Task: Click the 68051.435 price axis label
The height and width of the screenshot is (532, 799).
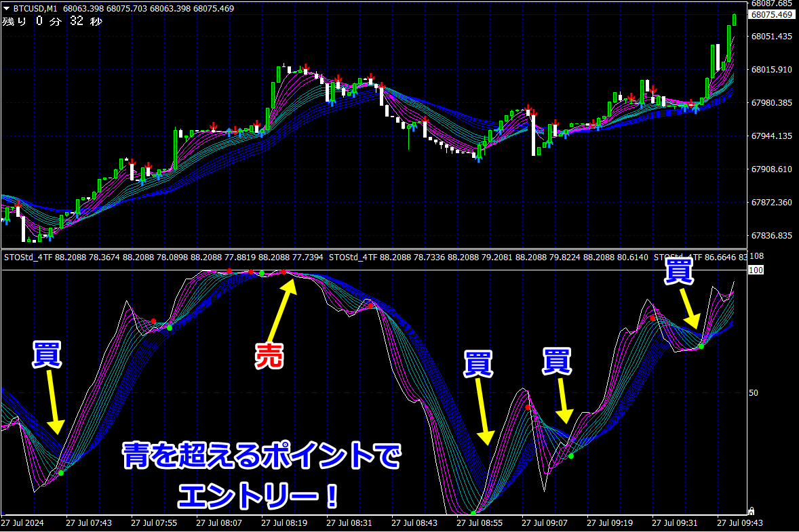Action: click(x=771, y=36)
